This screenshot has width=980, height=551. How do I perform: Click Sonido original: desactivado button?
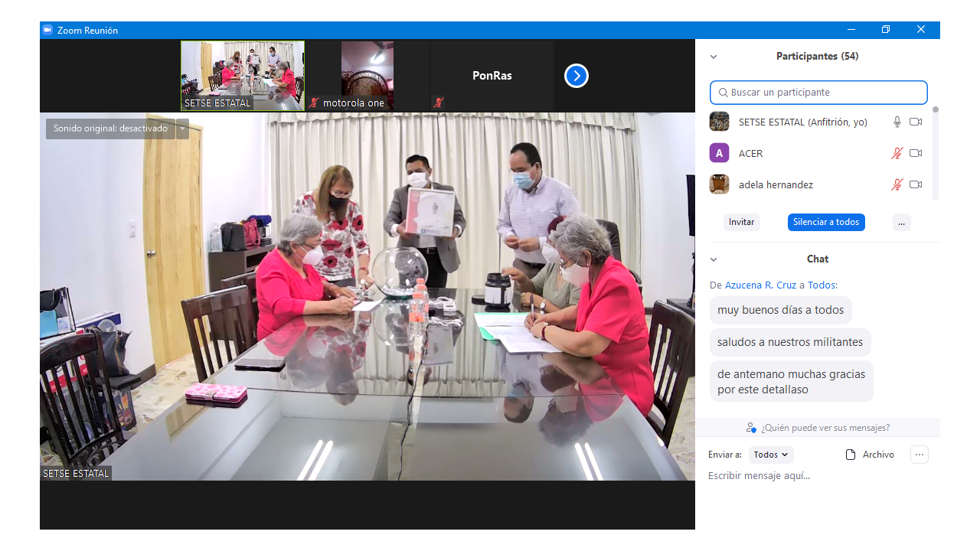[110, 129]
